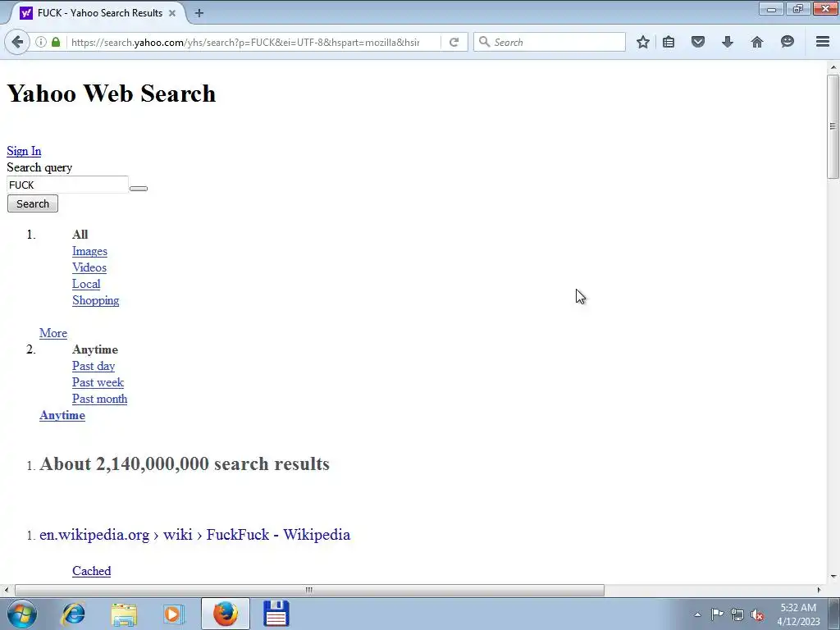840x630 pixels.
Task: Open Windows Explorer folder in taskbar
Action: pyautogui.click(x=124, y=614)
